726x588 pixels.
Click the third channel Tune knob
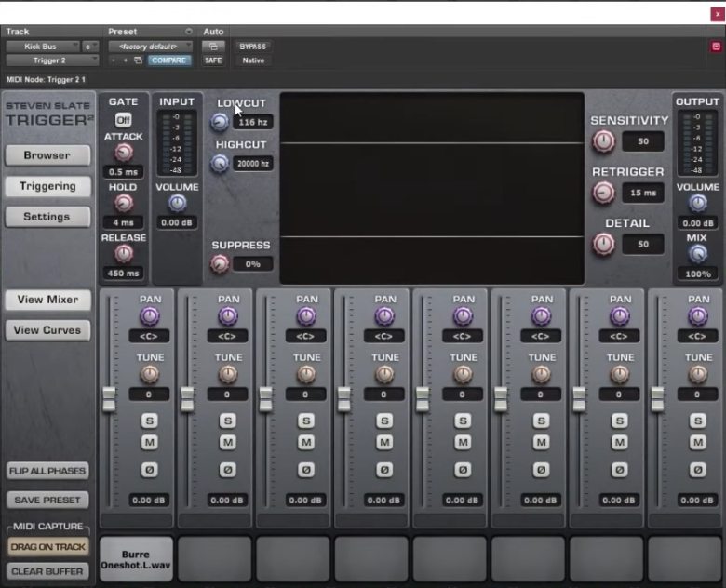click(305, 375)
